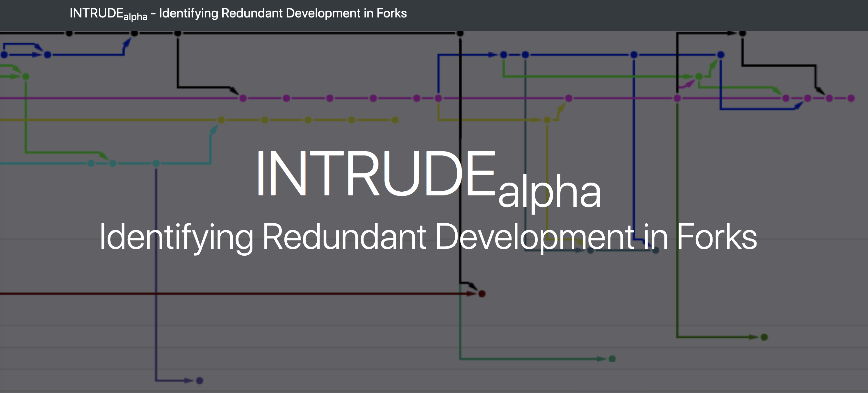Image resolution: width=868 pixels, height=393 pixels.
Task: Select the dark green commit node at lower right
Action: pos(764,337)
